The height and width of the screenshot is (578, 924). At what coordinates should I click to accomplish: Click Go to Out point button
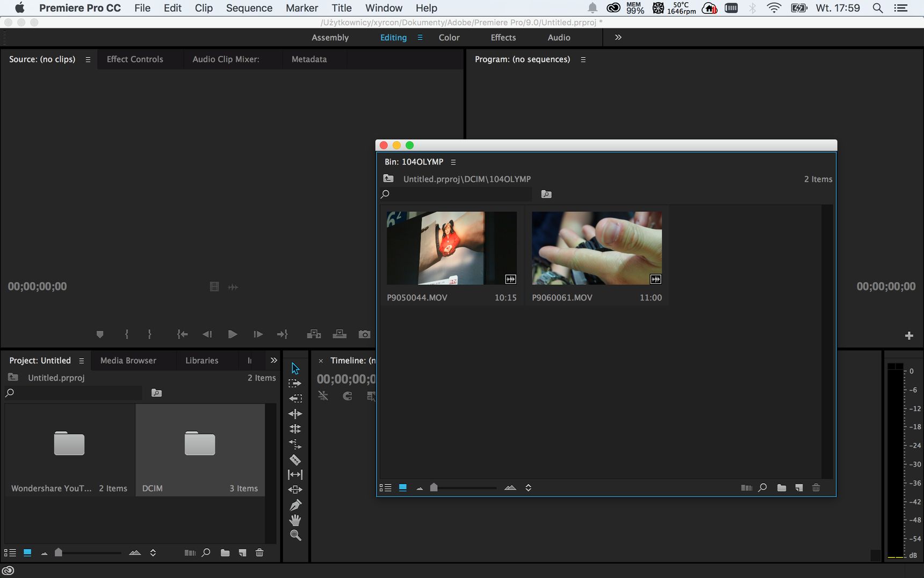pyautogui.click(x=283, y=334)
